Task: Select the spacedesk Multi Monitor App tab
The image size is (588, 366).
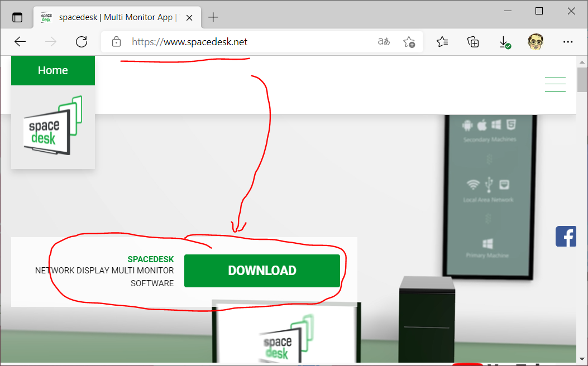Action: tap(117, 17)
